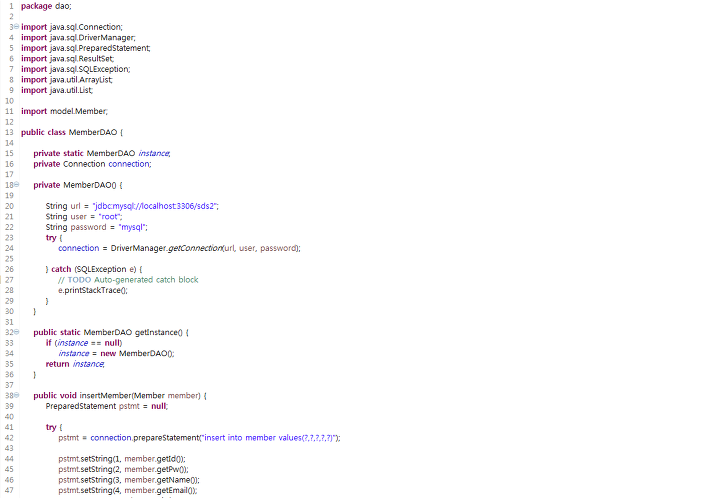710x498 pixels.
Task: Click 'new MemberDAO();' assignment on line 34
Action: [x=137, y=353]
